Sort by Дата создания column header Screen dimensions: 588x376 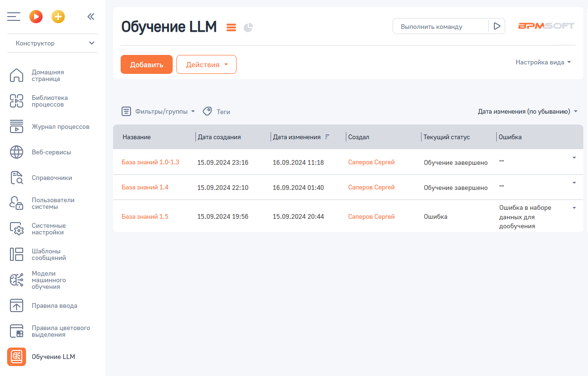(x=219, y=137)
